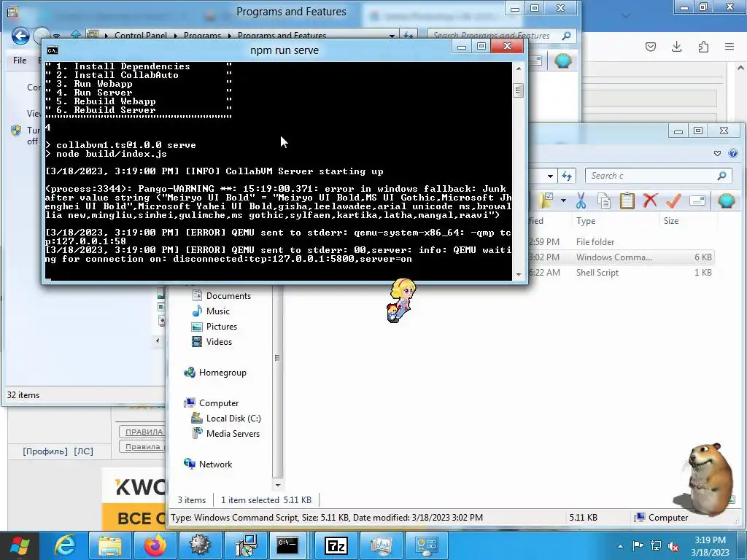Click Programs breadcrumb in the address bar
The height and width of the screenshot is (560, 747).
tap(202, 35)
